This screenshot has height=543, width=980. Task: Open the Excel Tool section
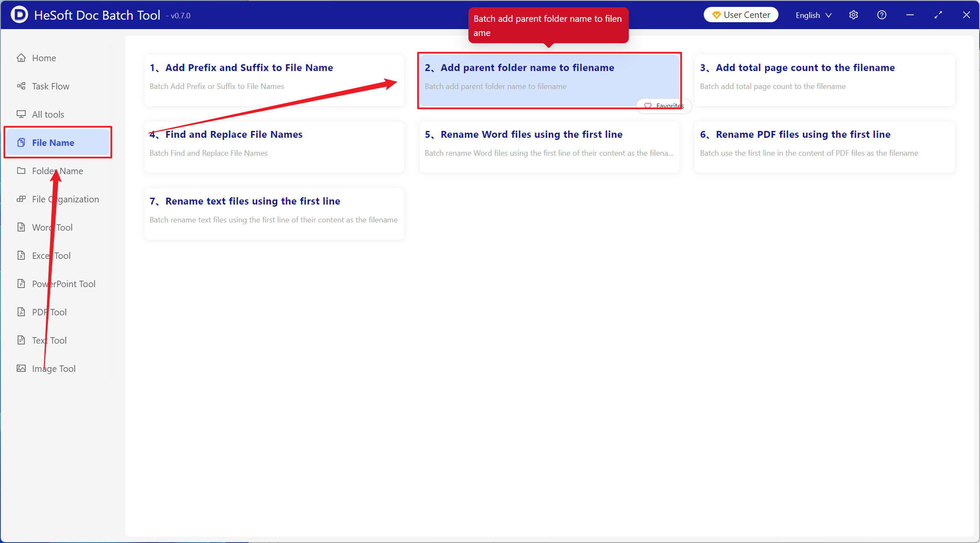(51, 255)
